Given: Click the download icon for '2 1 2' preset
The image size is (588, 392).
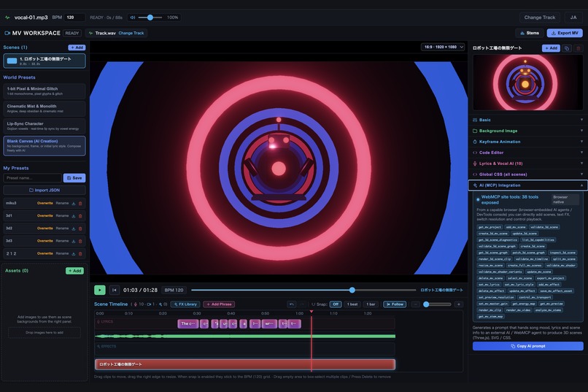Looking at the screenshot, I should click(x=74, y=253).
